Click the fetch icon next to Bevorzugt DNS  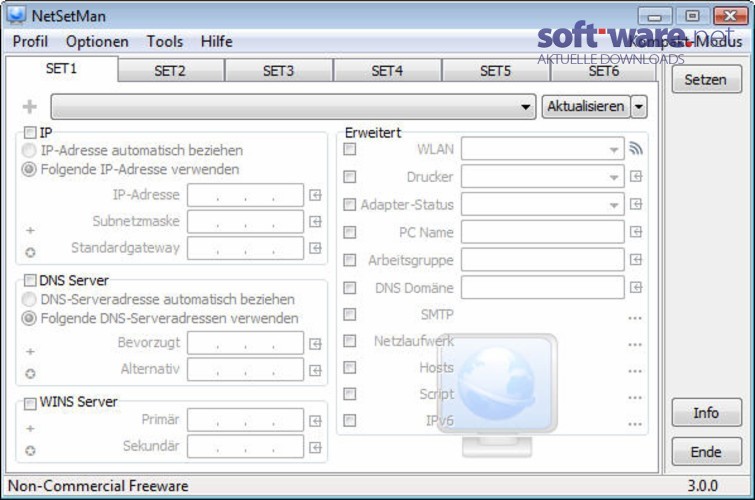tap(315, 344)
